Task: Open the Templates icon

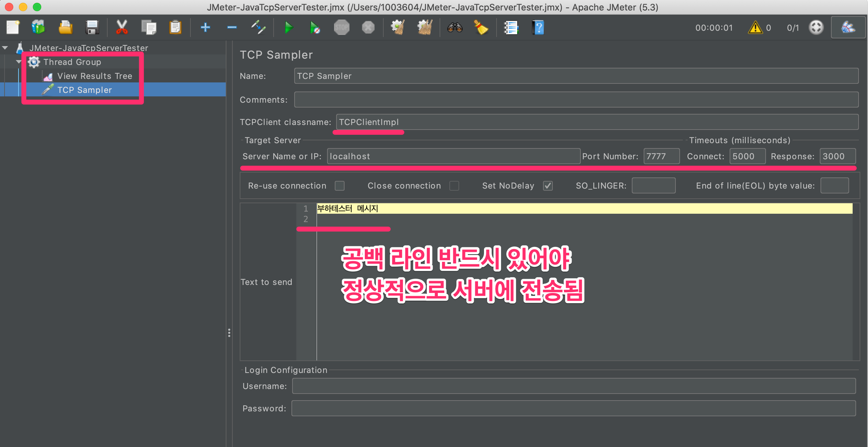Action: click(38, 27)
